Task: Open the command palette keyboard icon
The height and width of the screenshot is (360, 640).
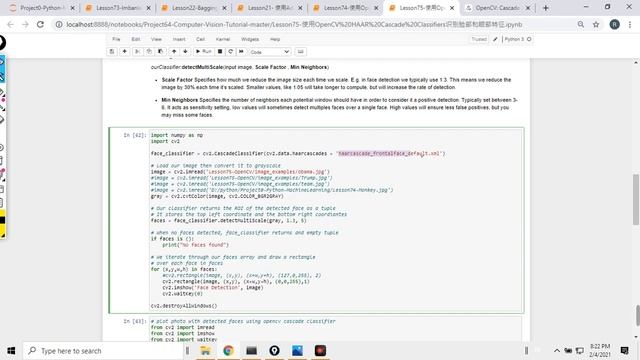Action: (x=300, y=51)
